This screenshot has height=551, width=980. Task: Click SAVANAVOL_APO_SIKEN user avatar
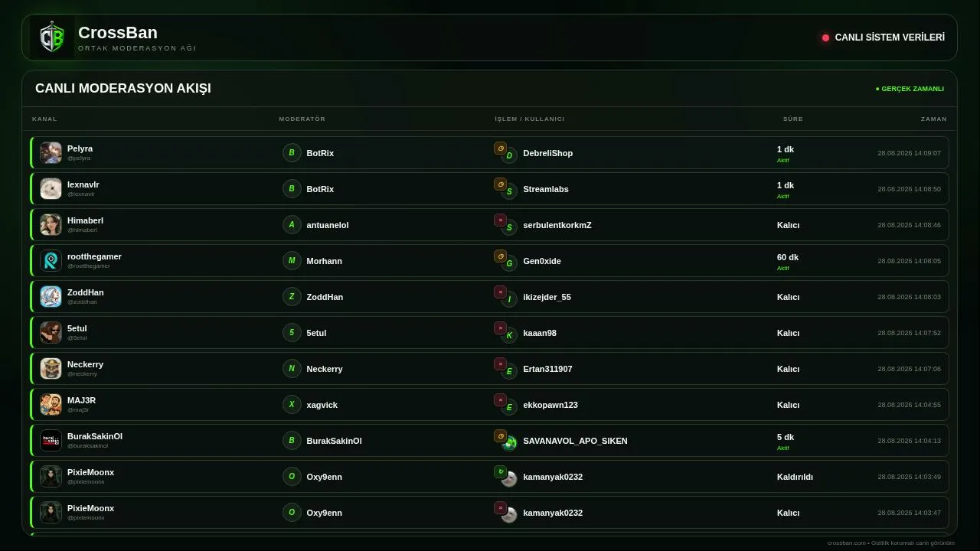[509, 442]
